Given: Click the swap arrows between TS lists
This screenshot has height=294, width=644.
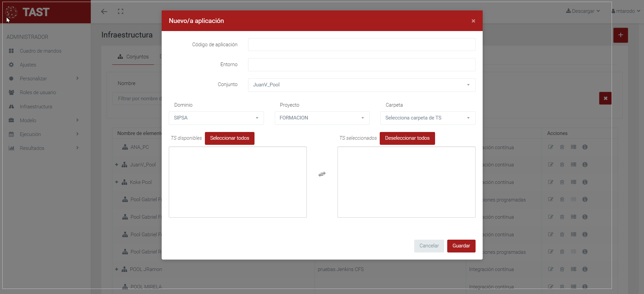Looking at the screenshot, I should click(x=322, y=174).
